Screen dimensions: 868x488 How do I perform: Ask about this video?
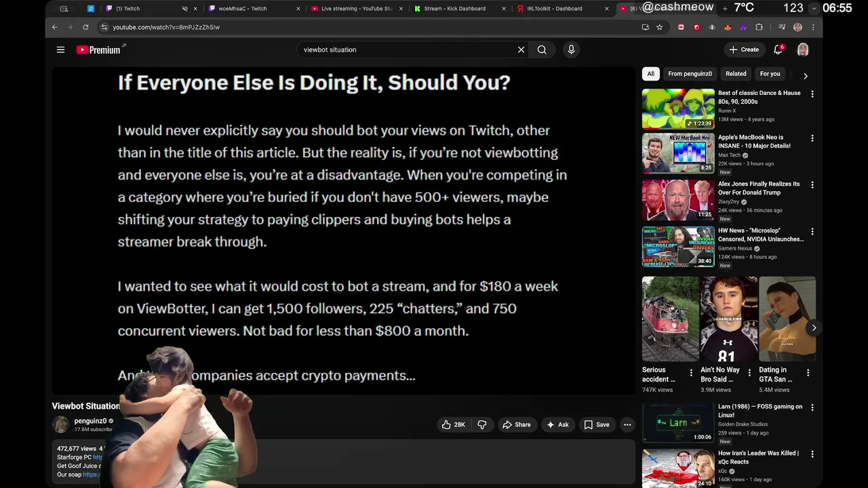coord(558,424)
